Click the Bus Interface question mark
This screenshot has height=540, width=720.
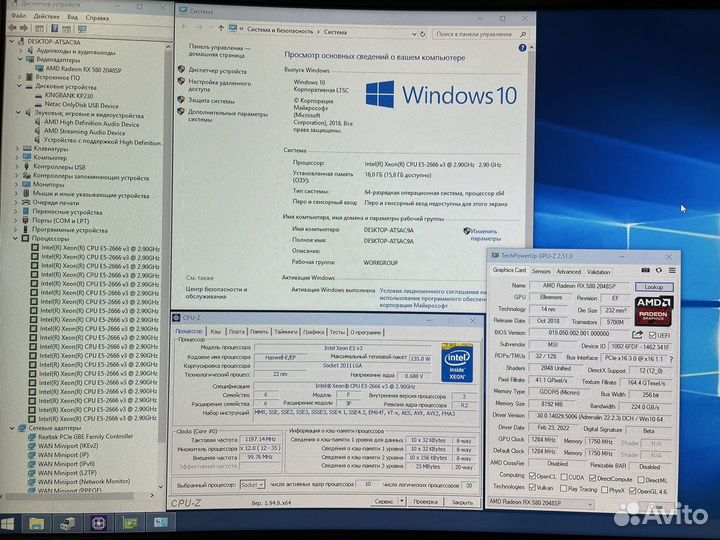pos(671,359)
